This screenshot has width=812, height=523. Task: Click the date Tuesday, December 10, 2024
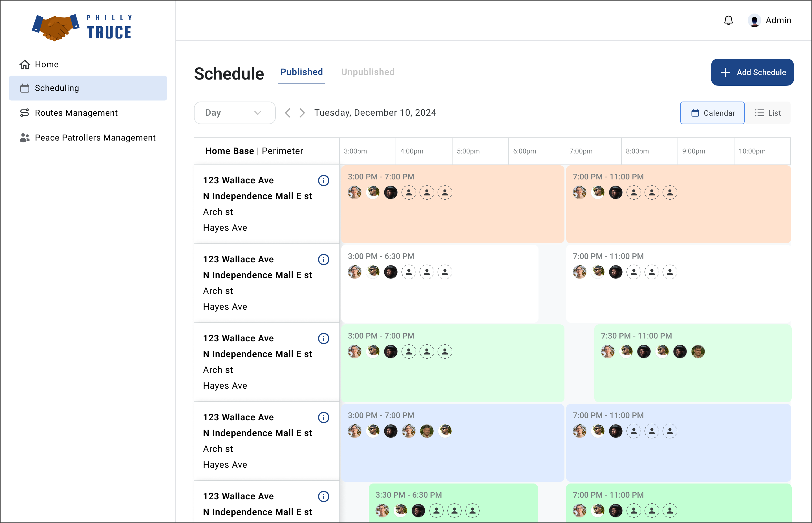[x=375, y=113]
